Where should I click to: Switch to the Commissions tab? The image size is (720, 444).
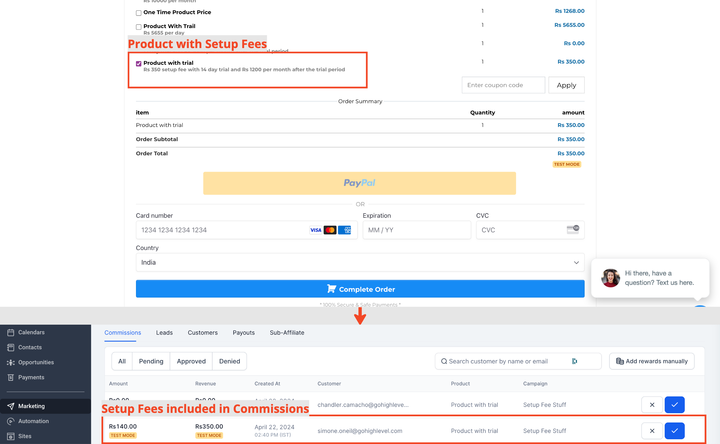tap(123, 332)
